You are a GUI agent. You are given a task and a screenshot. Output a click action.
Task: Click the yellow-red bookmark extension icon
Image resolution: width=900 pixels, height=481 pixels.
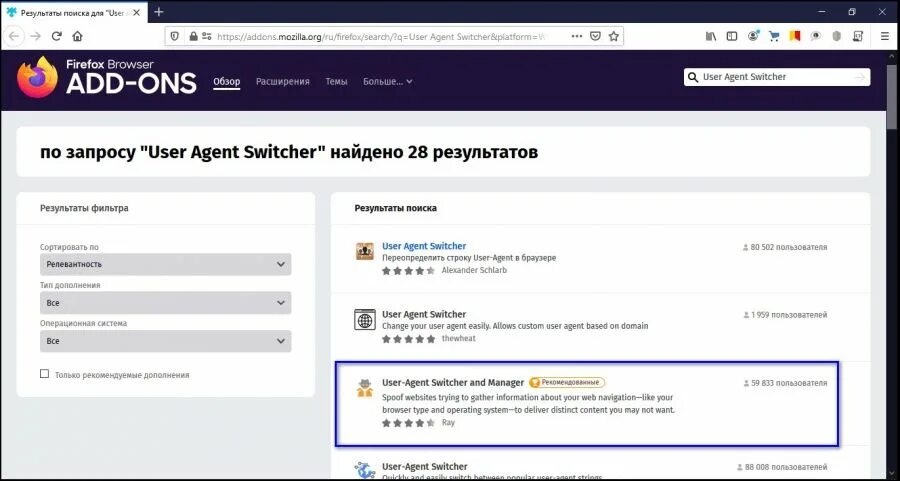click(x=795, y=36)
